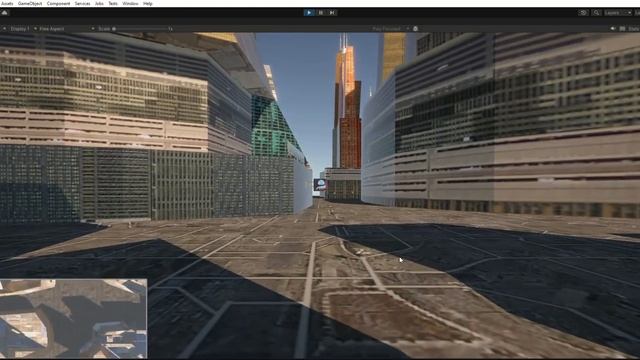This screenshot has width=640, height=360.
Task: Click the Scale slider
Action: 141,29
